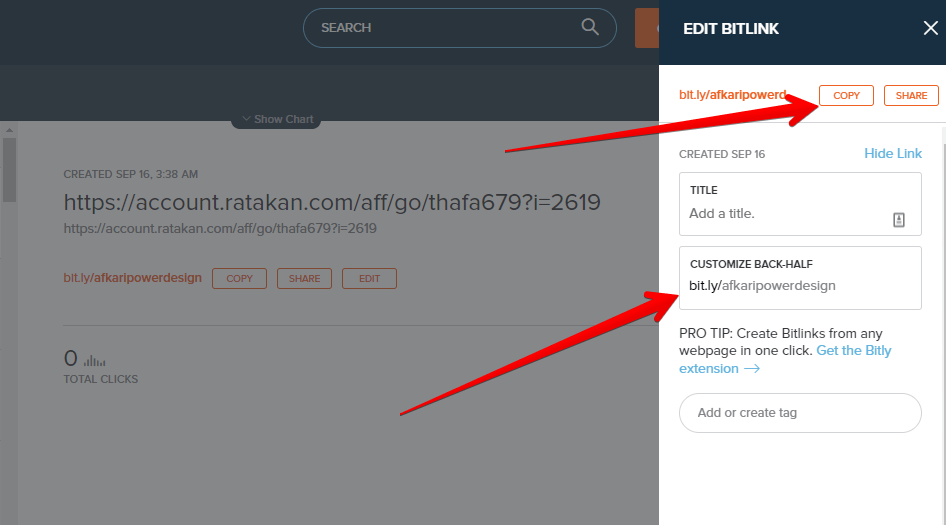Click the autofill icon in Title field
This screenshot has width=946, height=525.
click(x=898, y=220)
